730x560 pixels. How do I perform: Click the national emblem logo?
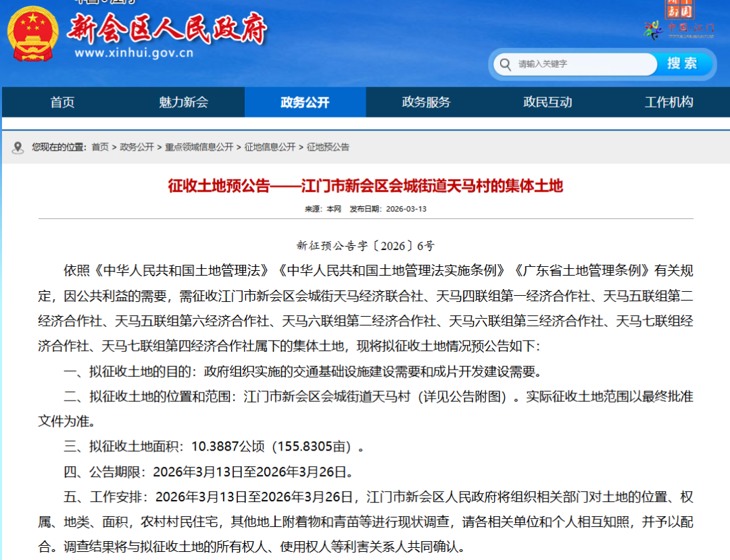[32, 34]
